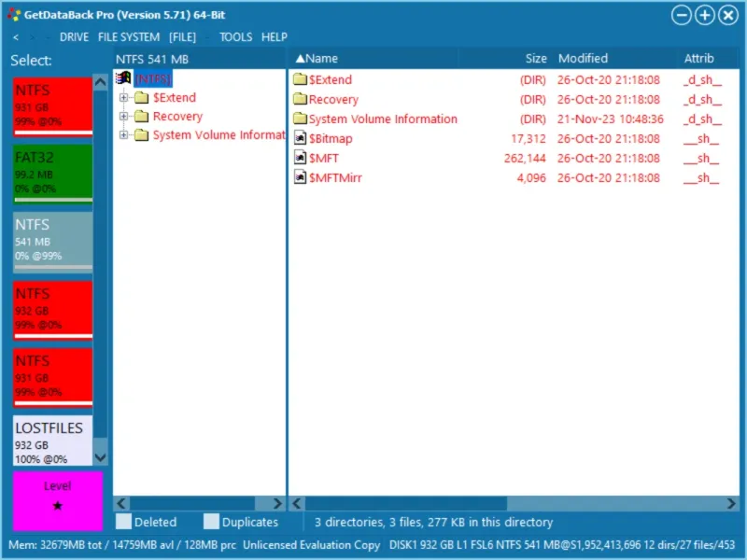Click size value 262,144
The height and width of the screenshot is (560, 747).
(525, 158)
